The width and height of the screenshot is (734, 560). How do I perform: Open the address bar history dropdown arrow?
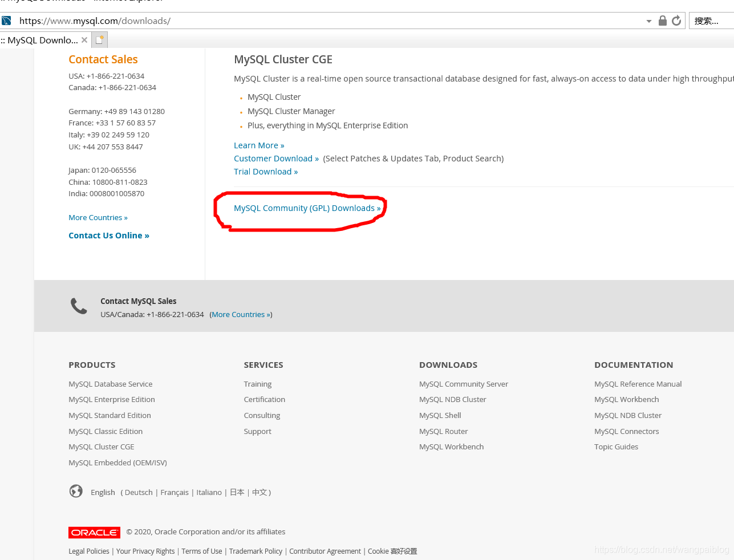pyautogui.click(x=649, y=21)
